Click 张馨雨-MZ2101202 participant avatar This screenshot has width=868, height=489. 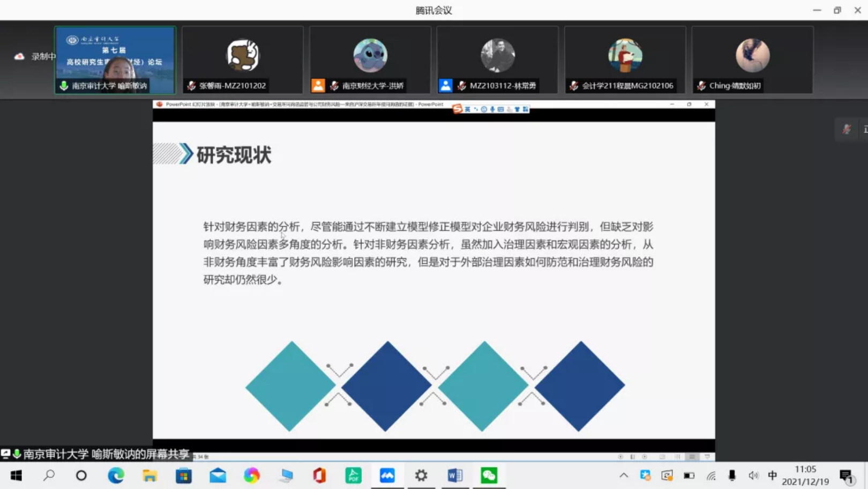pyautogui.click(x=243, y=55)
